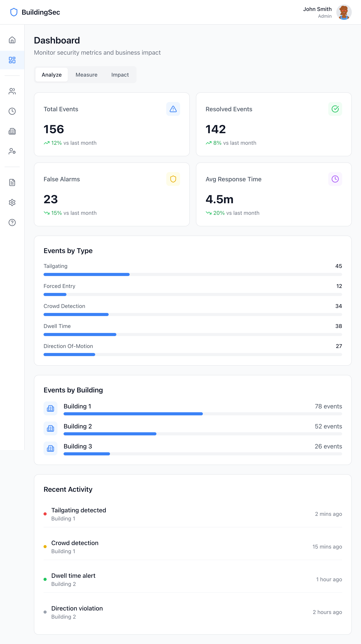
Task: Click the "15 mins ago" timestamp
Action: tap(327, 547)
